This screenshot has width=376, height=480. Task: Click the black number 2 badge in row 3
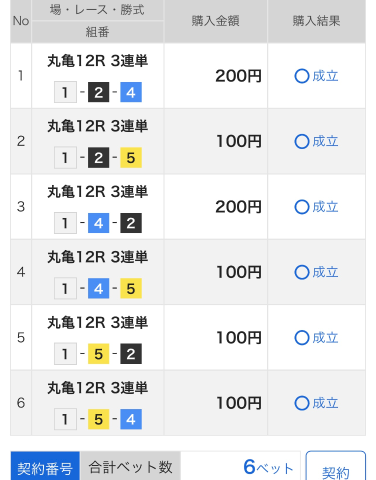click(x=131, y=223)
